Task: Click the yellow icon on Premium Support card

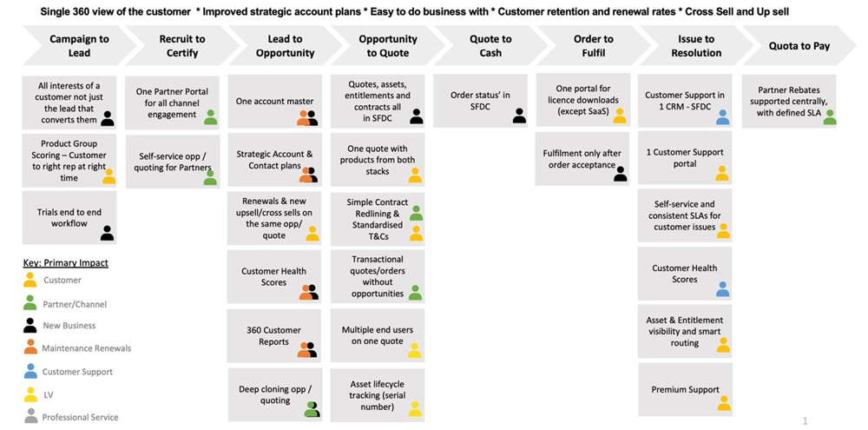Action: (x=723, y=403)
